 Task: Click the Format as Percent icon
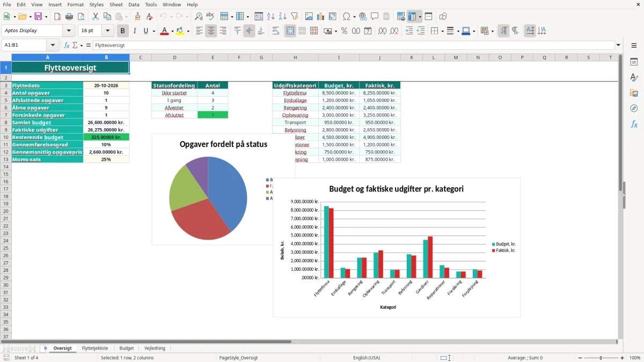pyautogui.click(x=344, y=31)
